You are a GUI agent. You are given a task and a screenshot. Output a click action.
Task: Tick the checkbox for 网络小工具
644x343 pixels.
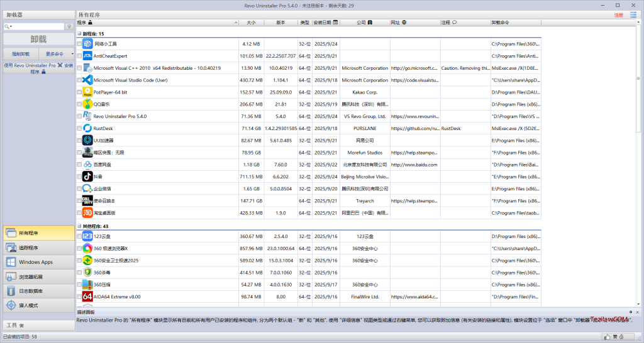click(79, 44)
